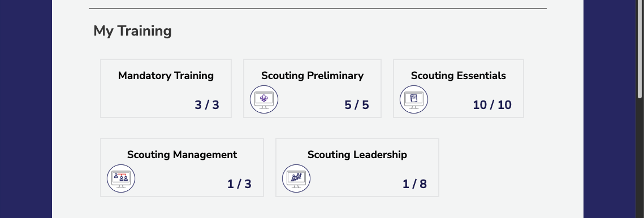Click the My Training heading
The image size is (644, 218).
pyautogui.click(x=133, y=31)
